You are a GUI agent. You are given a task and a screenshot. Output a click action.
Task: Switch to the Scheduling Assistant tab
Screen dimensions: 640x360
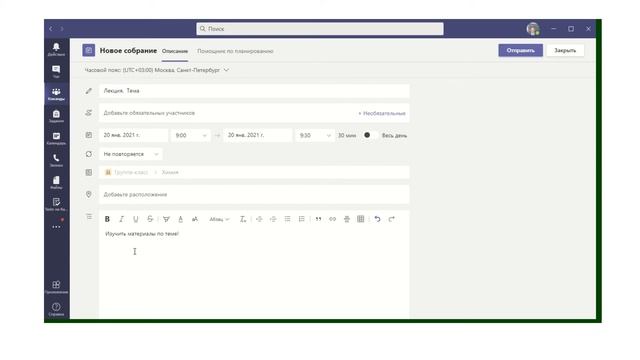[235, 51]
